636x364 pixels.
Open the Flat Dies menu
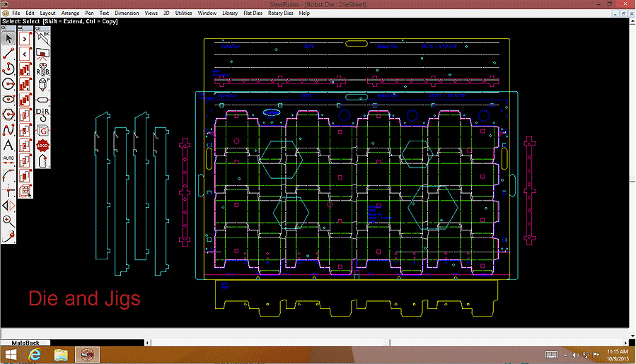(252, 13)
